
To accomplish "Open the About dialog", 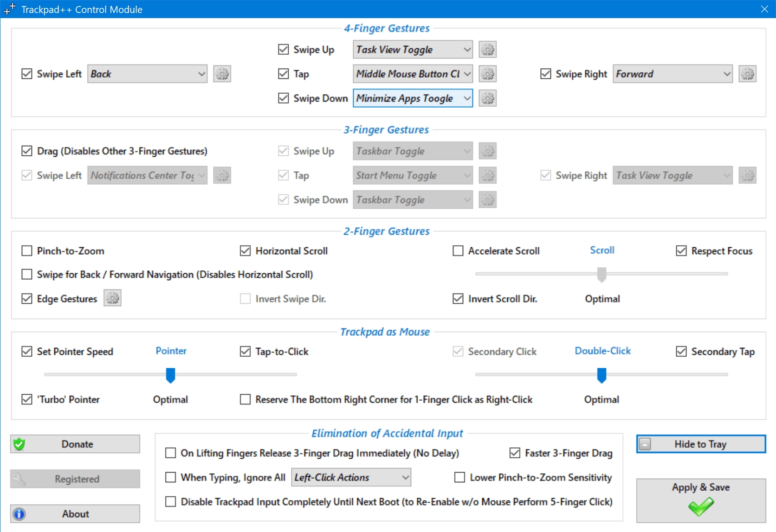I will tap(75, 514).
